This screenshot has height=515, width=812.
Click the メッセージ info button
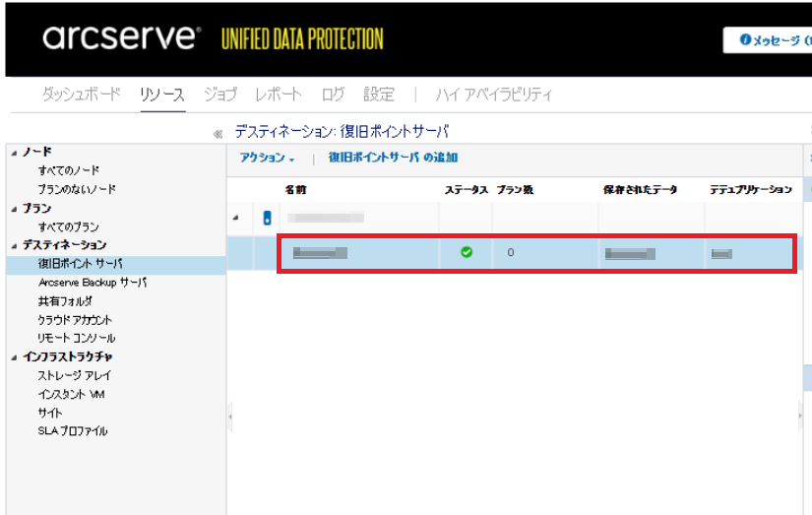pyautogui.click(x=768, y=40)
